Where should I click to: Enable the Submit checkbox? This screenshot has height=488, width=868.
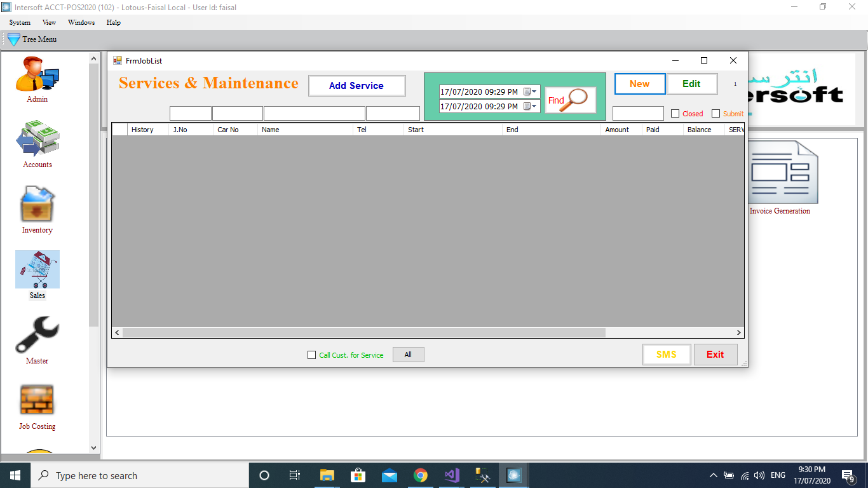(x=716, y=114)
